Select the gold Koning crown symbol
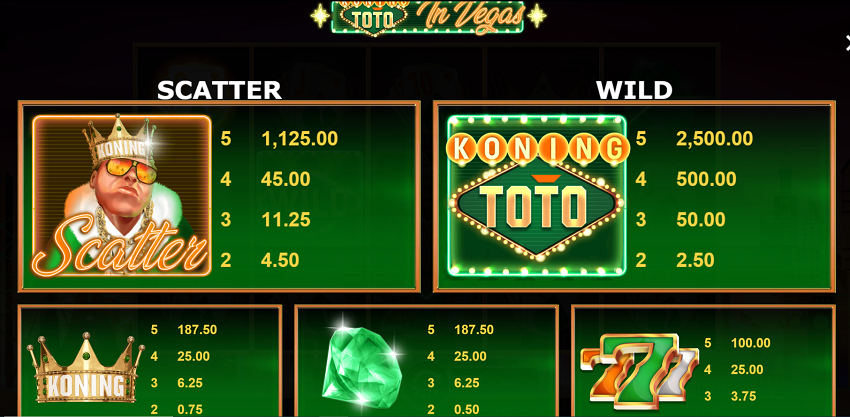This screenshot has height=417, width=850. coord(86,369)
